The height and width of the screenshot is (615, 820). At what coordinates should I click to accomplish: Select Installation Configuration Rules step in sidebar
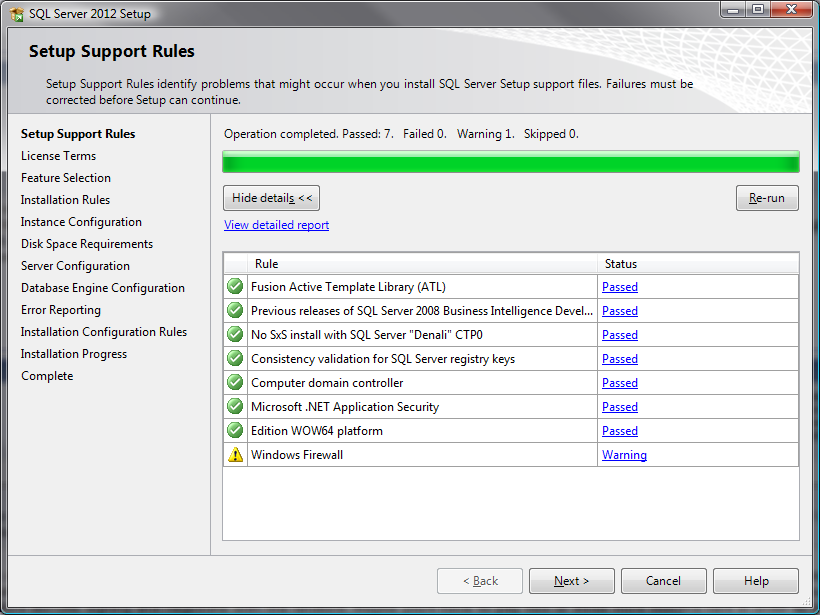[104, 332]
